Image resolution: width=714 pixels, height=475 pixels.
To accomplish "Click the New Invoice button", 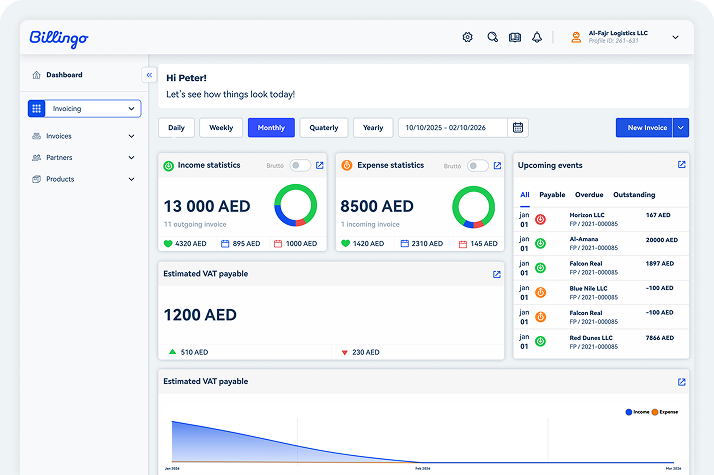I will click(x=647, y=128).
